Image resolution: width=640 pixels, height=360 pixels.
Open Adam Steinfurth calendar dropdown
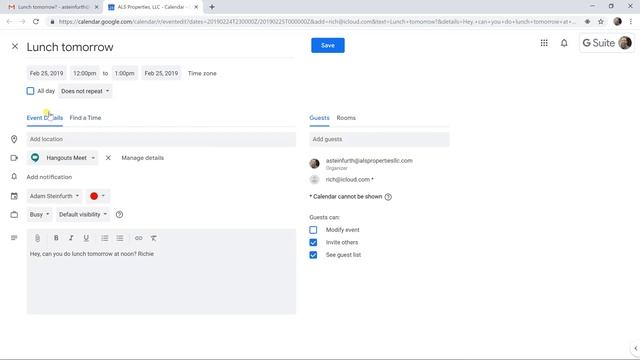point(54,196)
